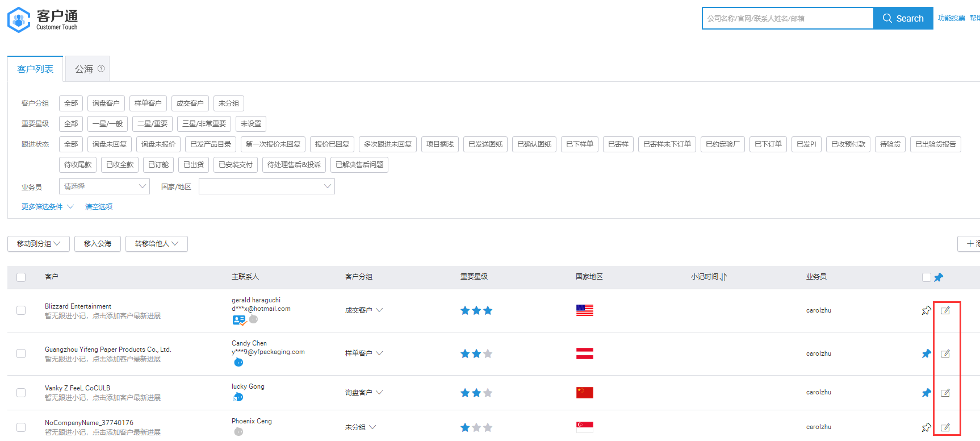Open Guangzhou Yifeng Paper Products Co., Ltd. customer
Screen dimensions: 980x441
click(108, 350)
